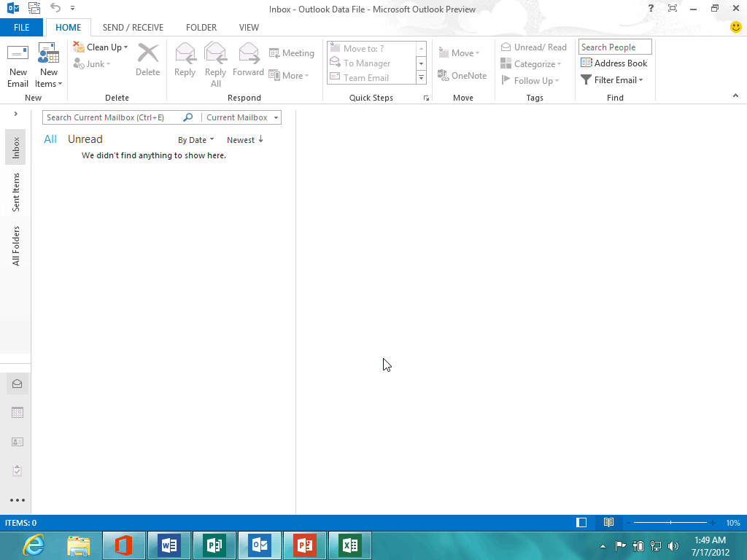Switch to the VIEW tab

pos(249,27)
